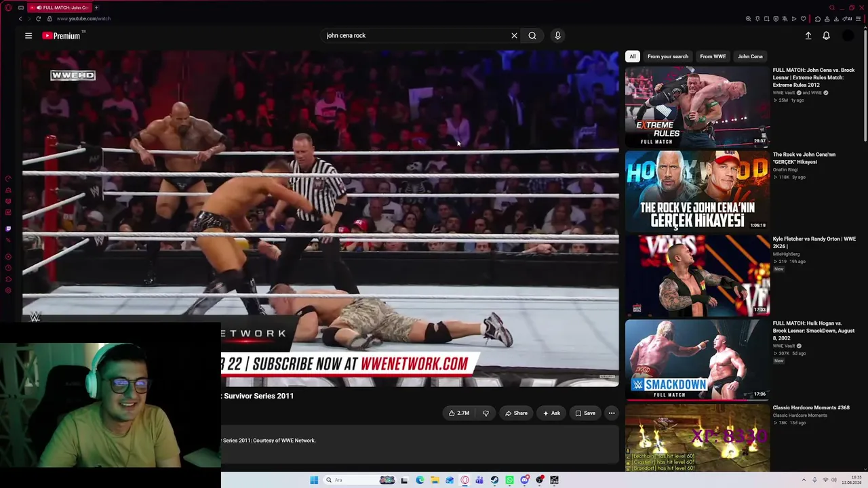The image size is (868, 488).
Task: Switch to the FULL MATCH browser tab
Action: [60, 7]
